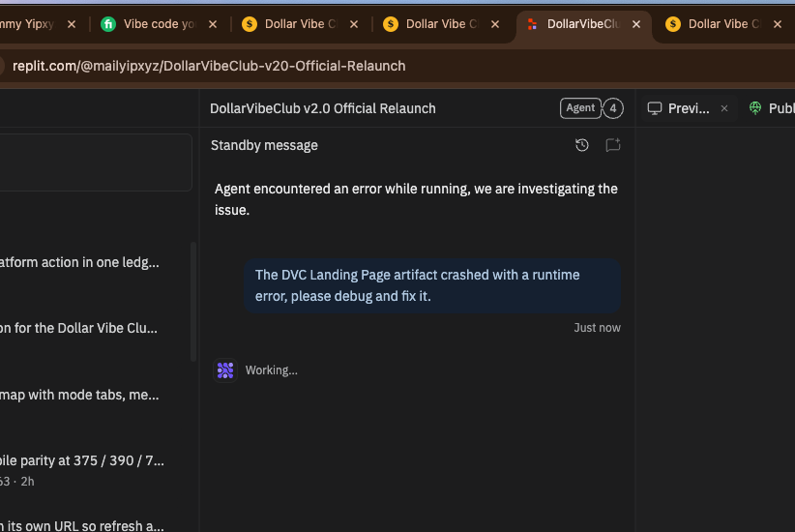This screenshot has height=532, width=795.
Task: Open task about map with mode tabs
Action: [79, 395]
